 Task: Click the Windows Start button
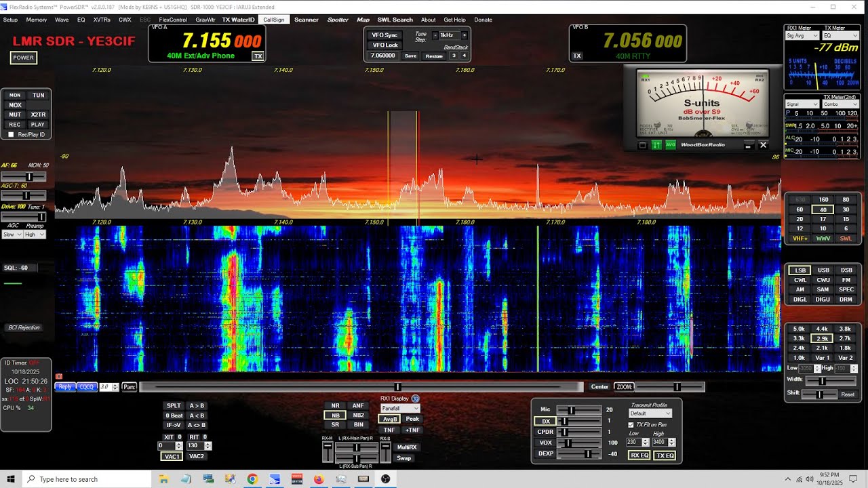click(x=11, y=479)
